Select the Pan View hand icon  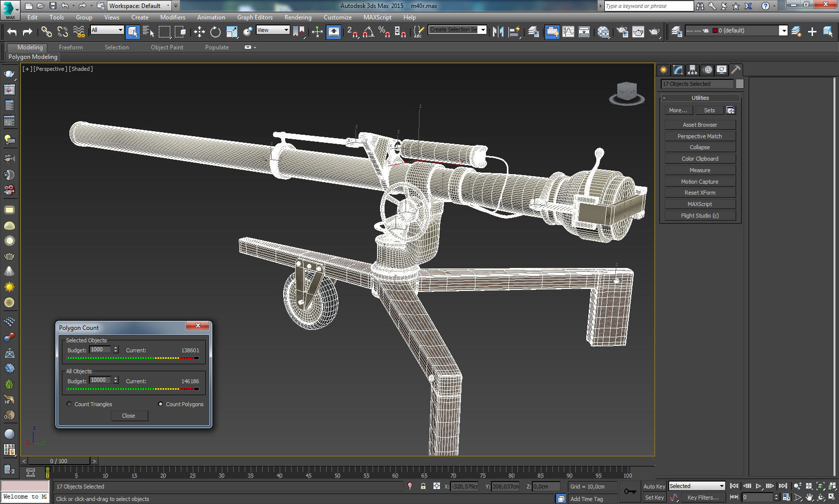point(810,498)
